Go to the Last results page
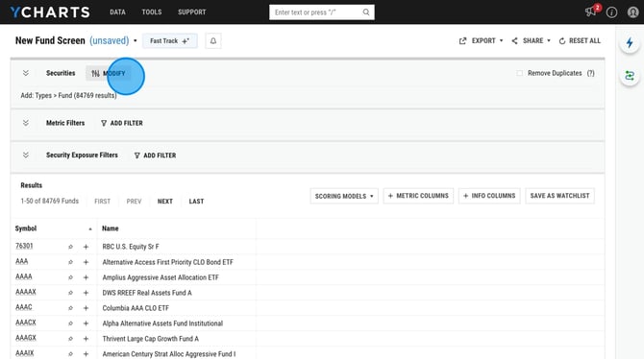644x359 pixels. point(196,201)
